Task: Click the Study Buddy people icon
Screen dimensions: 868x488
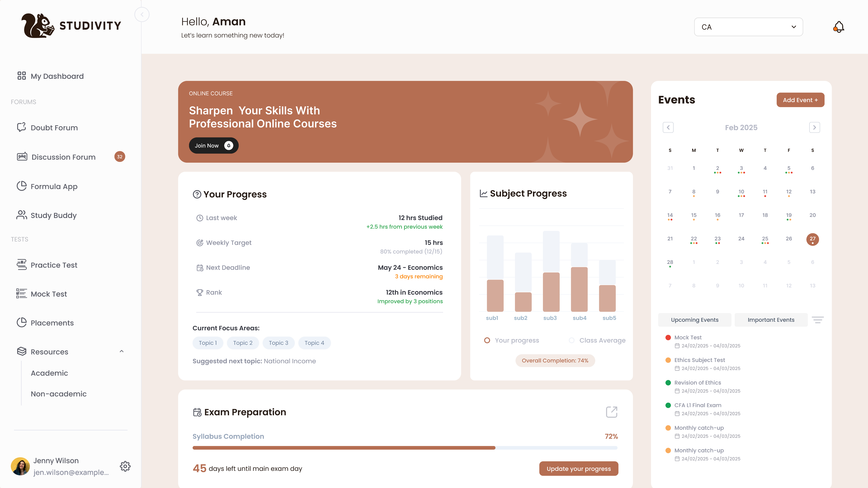Action: click(x=22, y=215)
